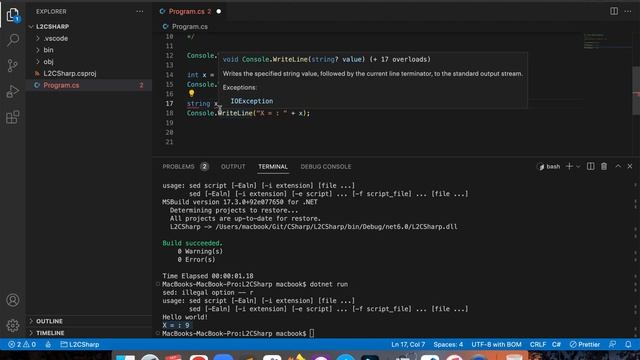Split the editor to the right
This screenshot has width=640, height=360.
614,11
